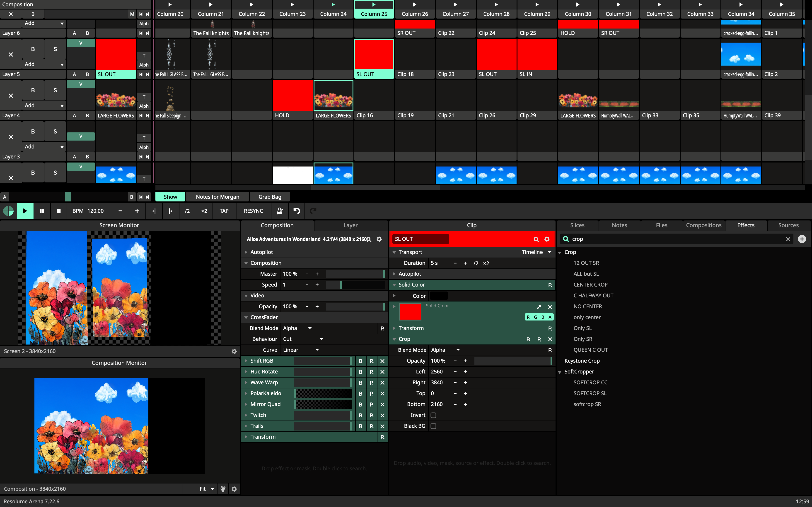Click the red Solid Color swatch
This screenshot has width=812, height=507.
410,312
